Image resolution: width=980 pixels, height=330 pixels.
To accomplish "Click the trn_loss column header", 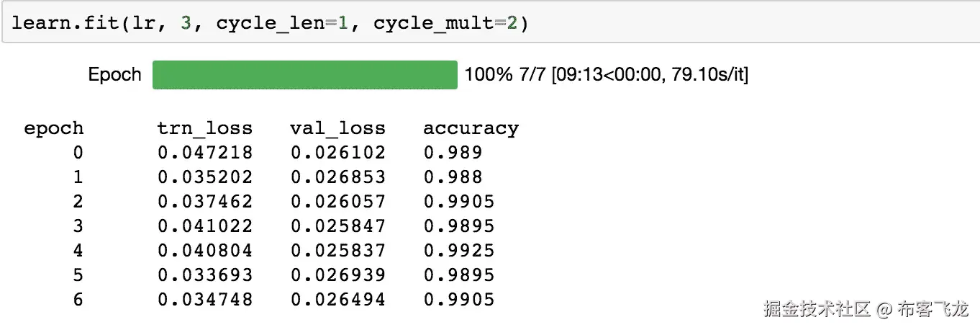I will (205, 129).
